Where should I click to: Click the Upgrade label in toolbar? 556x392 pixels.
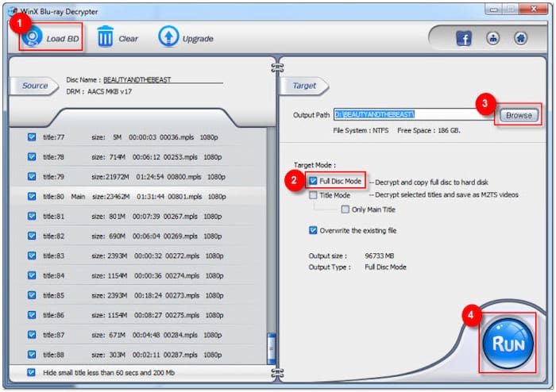tap(198, 39)
